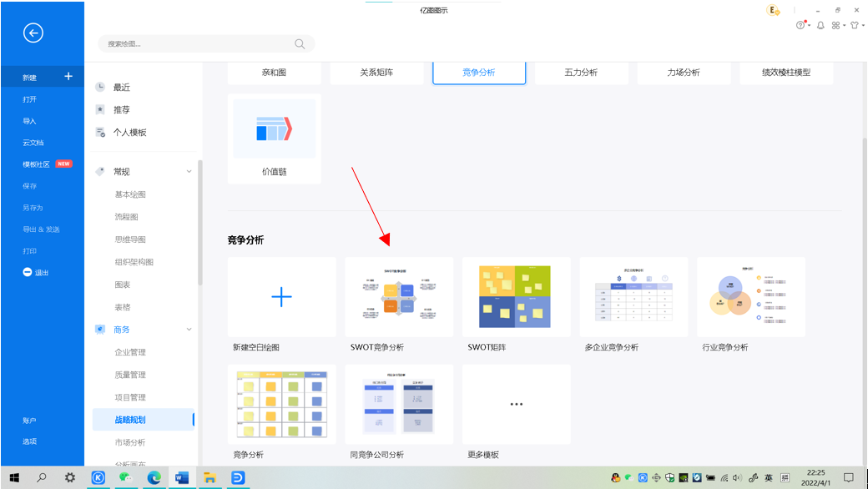Image resolution: width=868 pixels, height=489 pixels.
Task: Click the plus icon beside 新建
Action: tap(68, 77)
